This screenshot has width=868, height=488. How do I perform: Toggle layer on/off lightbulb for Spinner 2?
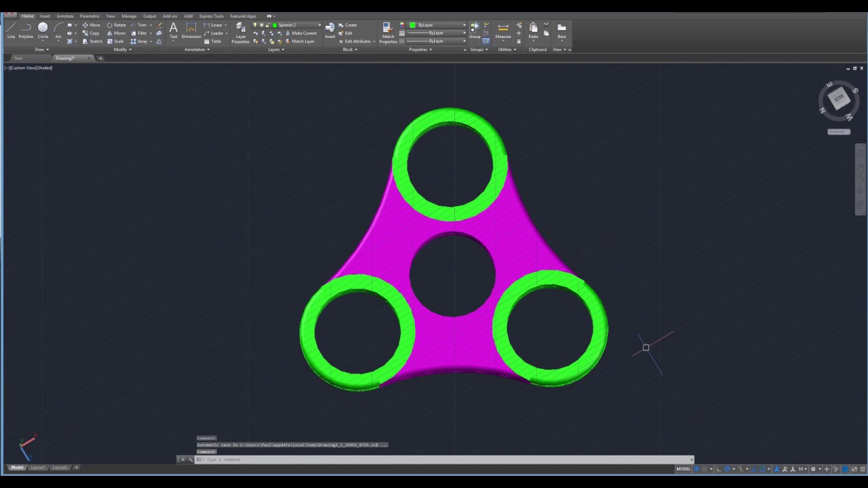pyautogui.click(x=256, y=25)
